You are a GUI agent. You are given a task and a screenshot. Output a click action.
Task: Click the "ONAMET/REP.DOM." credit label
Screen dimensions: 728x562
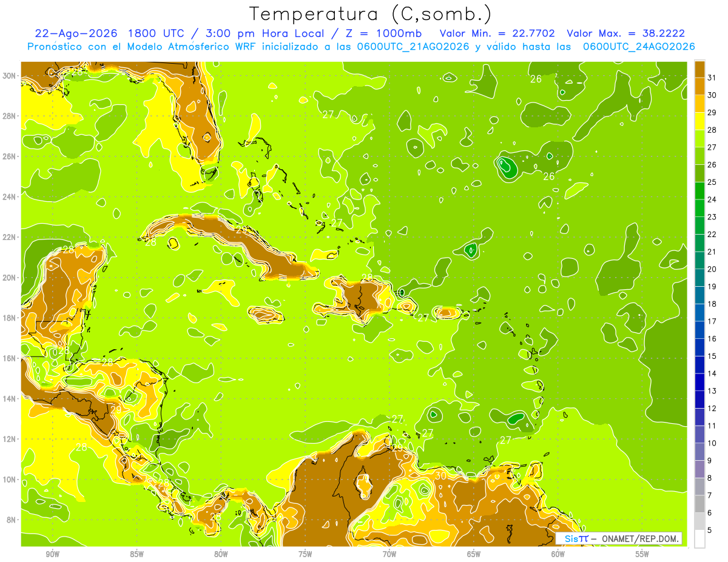(x=639, y=539)
